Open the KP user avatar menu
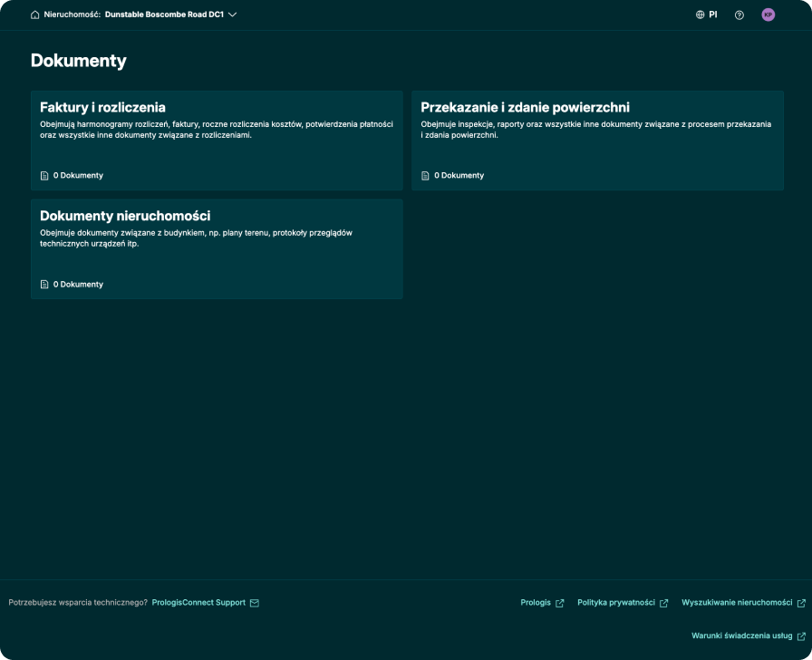 pos(768,15)
